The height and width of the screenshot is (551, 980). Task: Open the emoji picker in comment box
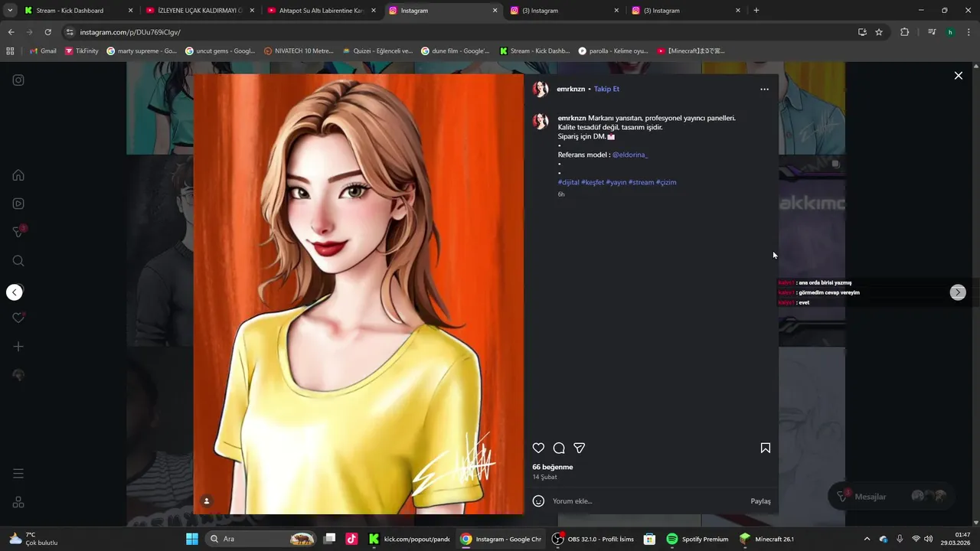538,501
